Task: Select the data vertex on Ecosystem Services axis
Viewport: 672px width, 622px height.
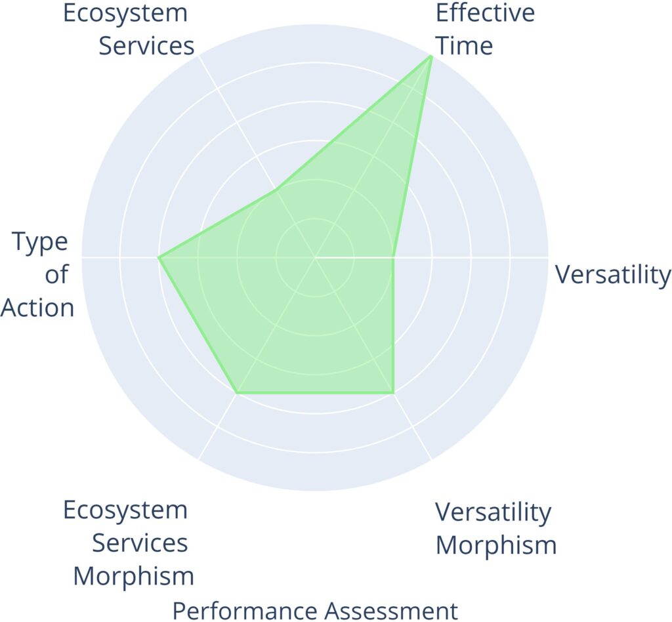Action: point(276,190)
